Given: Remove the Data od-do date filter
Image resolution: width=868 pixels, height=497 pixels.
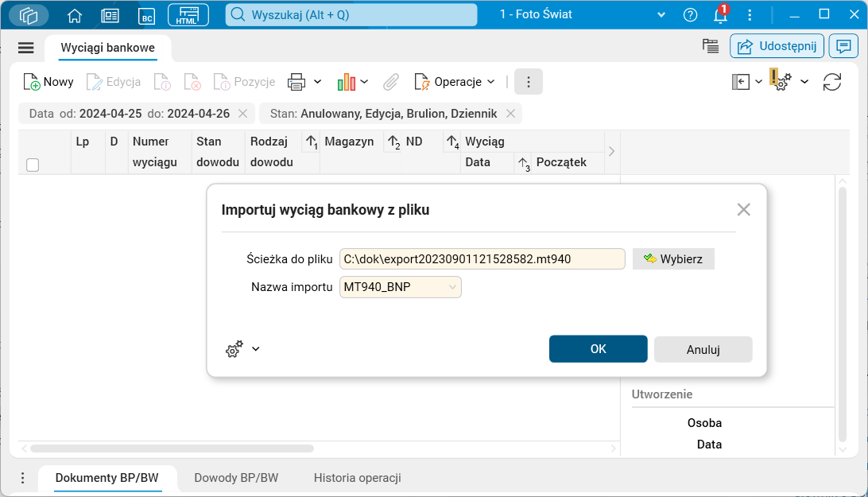Looking at the screenshot, I should (242, 114).
